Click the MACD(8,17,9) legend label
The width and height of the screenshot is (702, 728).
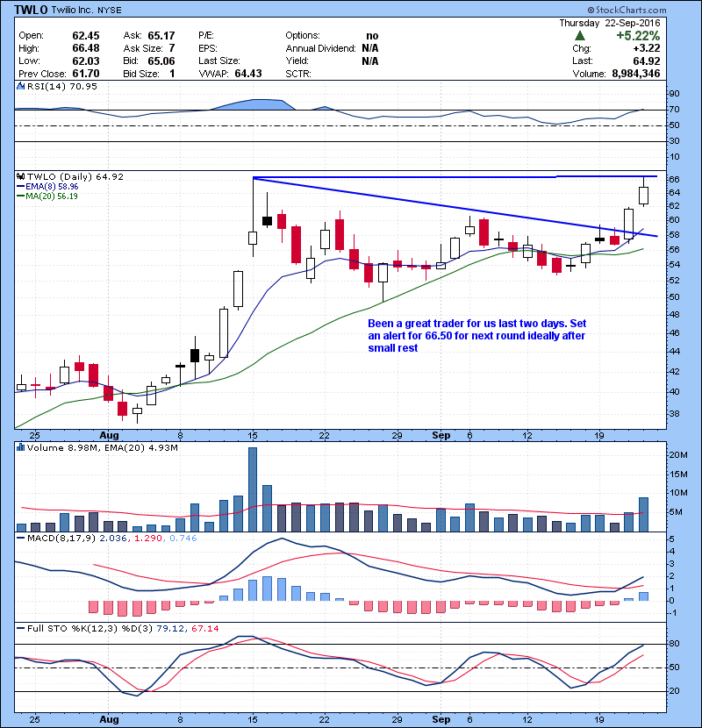(61, 539)
